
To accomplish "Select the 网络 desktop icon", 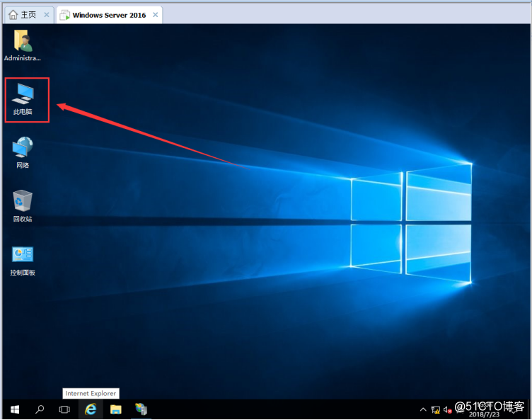I will coord(23,152).
